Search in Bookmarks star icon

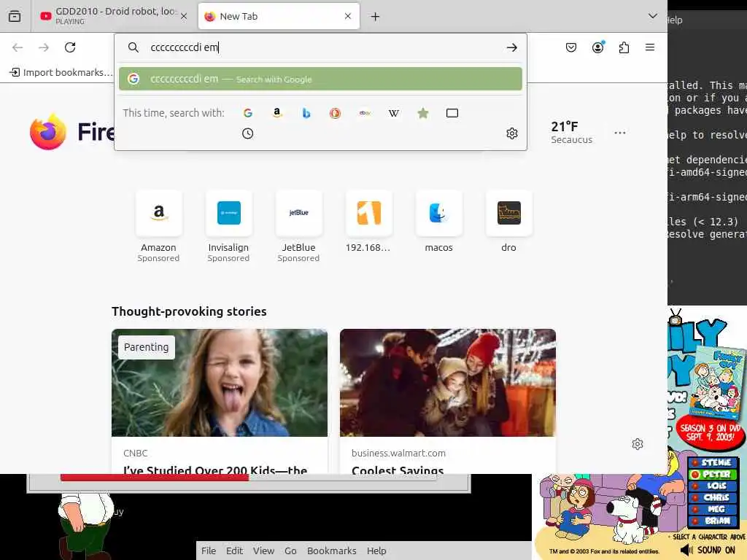coord(423,113)
